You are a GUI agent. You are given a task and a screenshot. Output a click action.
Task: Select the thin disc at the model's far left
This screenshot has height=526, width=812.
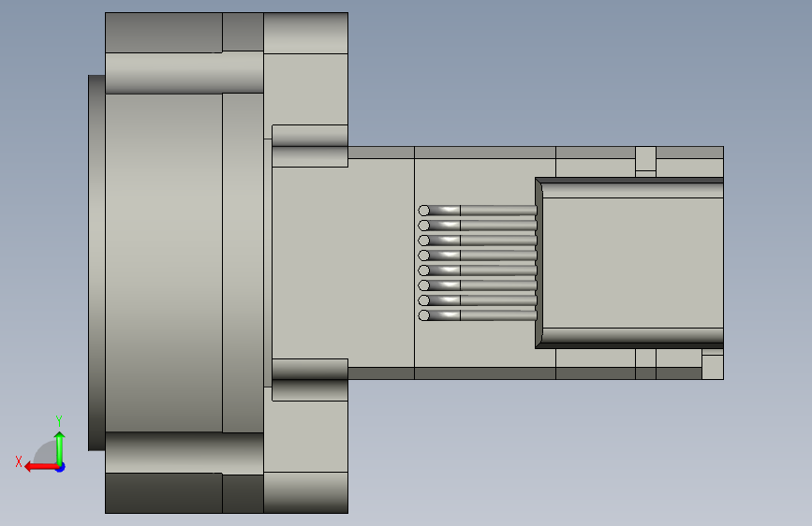(96, 263)
